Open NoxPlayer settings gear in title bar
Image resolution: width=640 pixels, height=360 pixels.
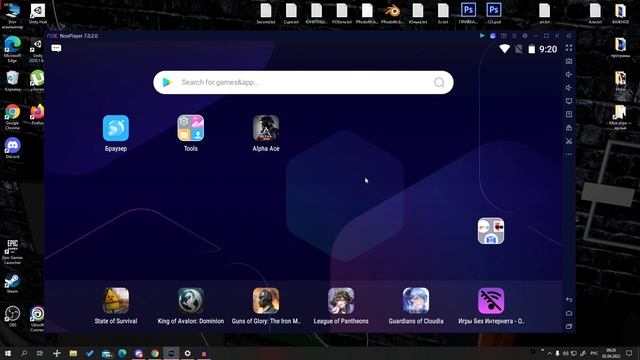point(525,36)
